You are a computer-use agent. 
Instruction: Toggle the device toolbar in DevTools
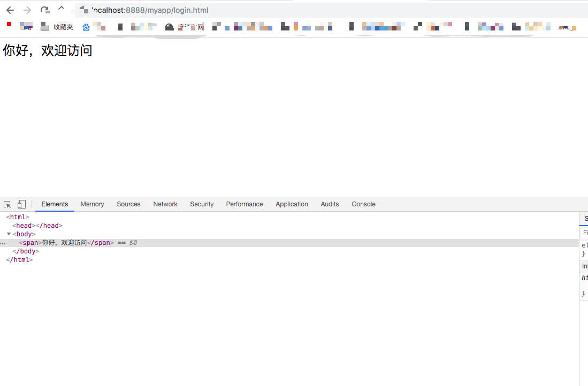(x=21, y=204)
